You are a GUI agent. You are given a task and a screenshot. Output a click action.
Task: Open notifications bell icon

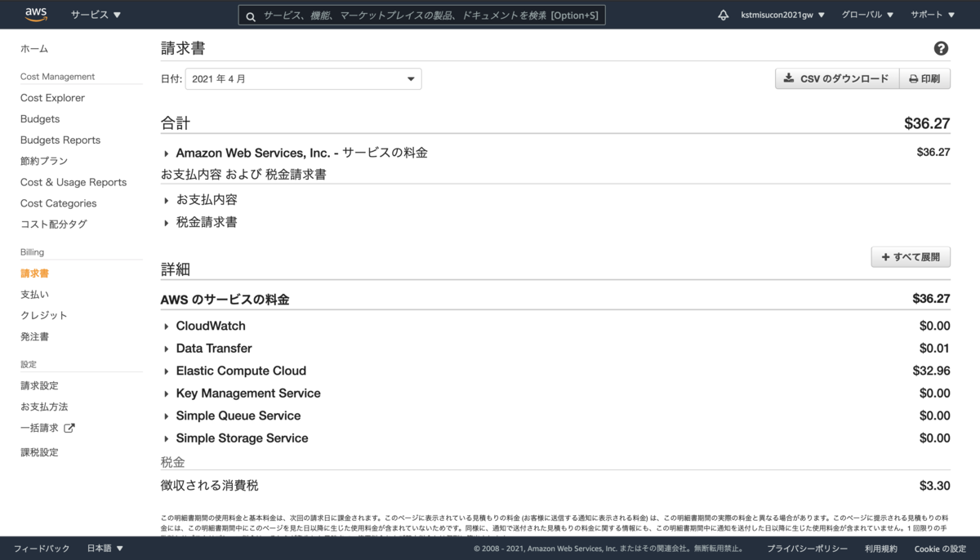[723, 15]
